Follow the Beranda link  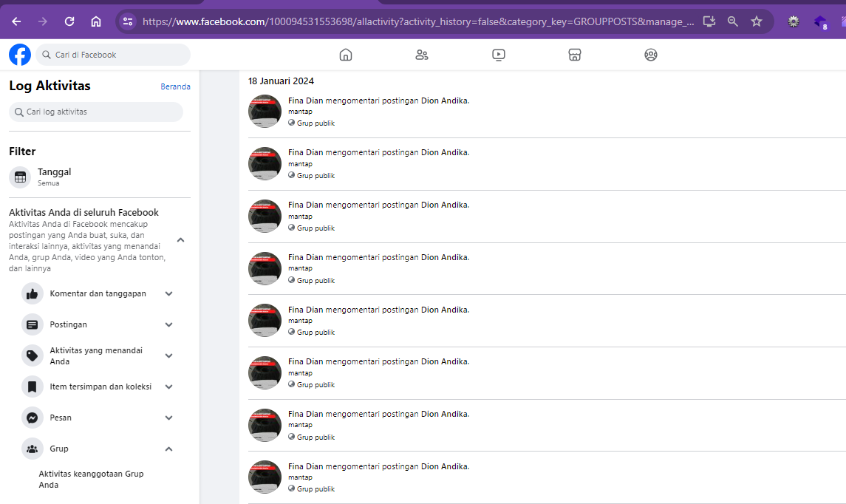pos(175,86)
